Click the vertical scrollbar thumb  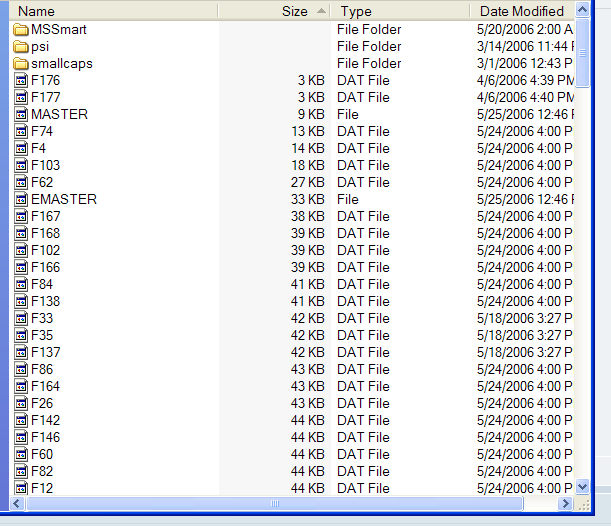pos(583,53)
